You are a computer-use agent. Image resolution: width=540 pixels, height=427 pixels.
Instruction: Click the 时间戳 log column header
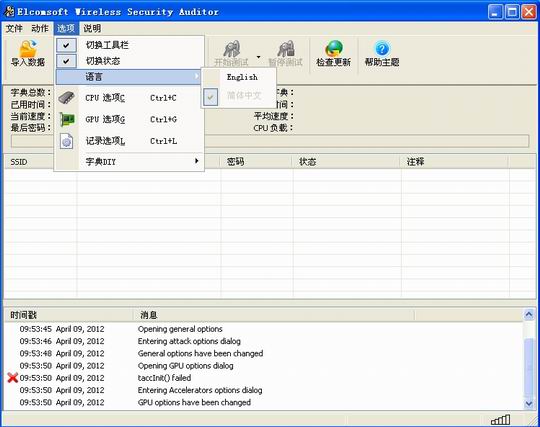click(x=69, y=315)
